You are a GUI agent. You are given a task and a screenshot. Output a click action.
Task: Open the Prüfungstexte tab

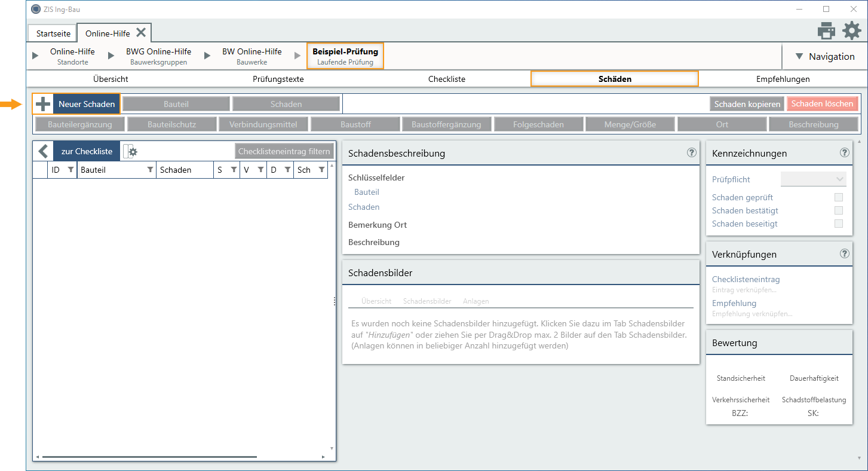tap(278, 79)
